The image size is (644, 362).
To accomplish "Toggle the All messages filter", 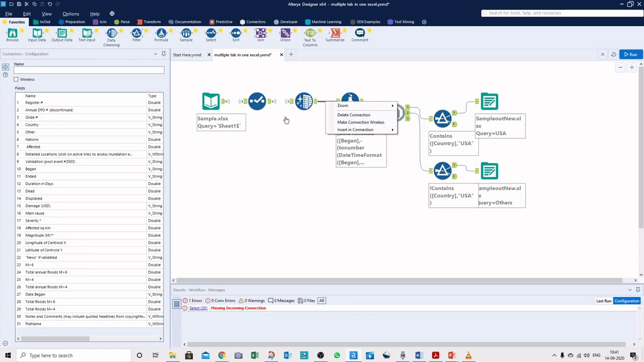I will [321, 301].
